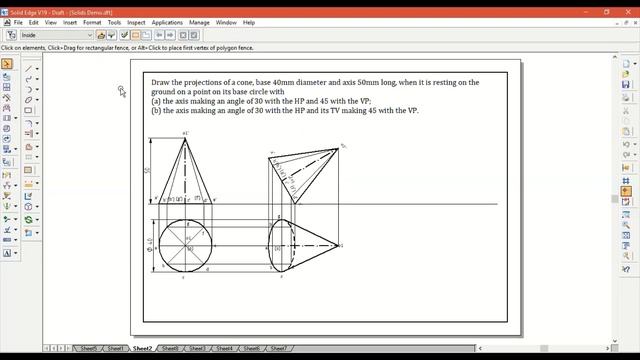
Task: Open the Insert menu
Action: coord(70,22)
